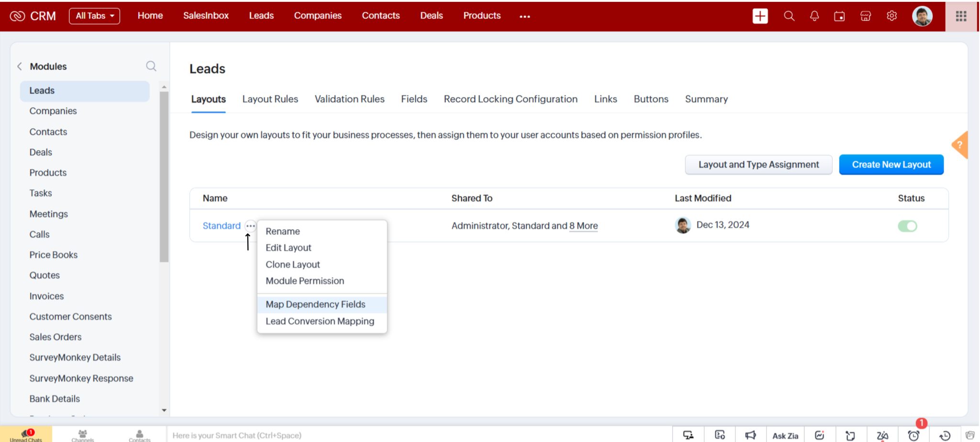Open the All Tabs dropdown
Screen dimensions: 980x442
(x=94, y=15)
